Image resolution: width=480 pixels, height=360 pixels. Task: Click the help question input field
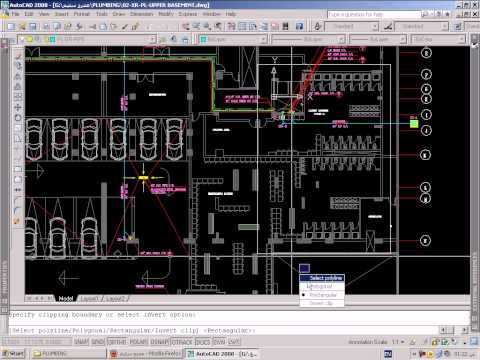pyautogui.click(x=373, y=14)
